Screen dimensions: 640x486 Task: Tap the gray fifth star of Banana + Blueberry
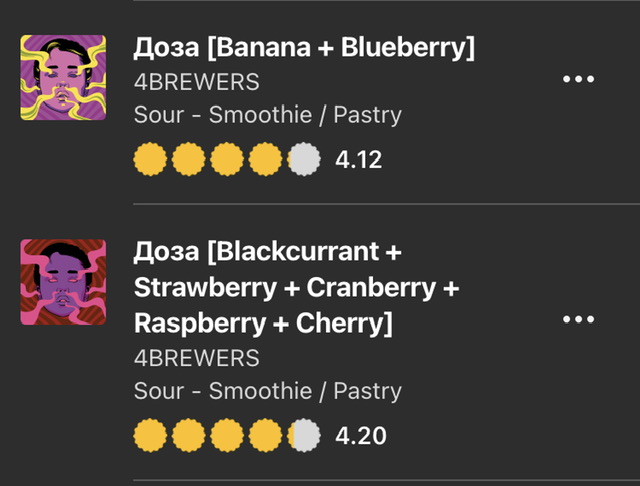304,159
